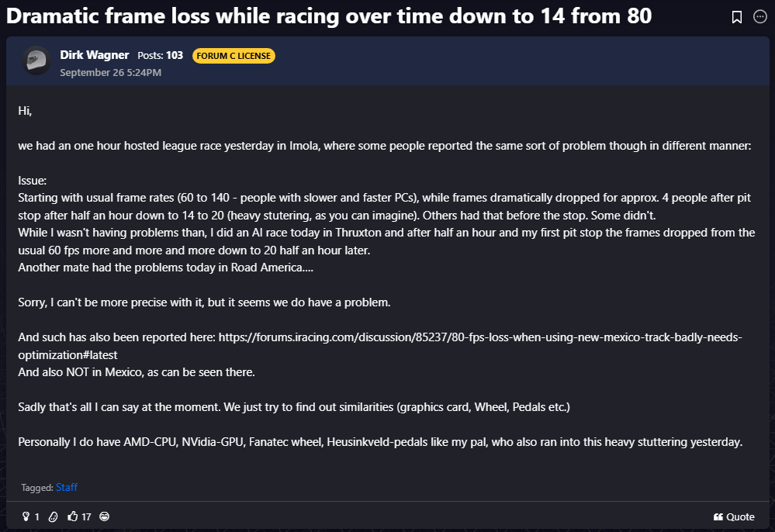The image size is (775, 532).
Task: Bookmark this discussion
Action: click(x=737, y=17)
